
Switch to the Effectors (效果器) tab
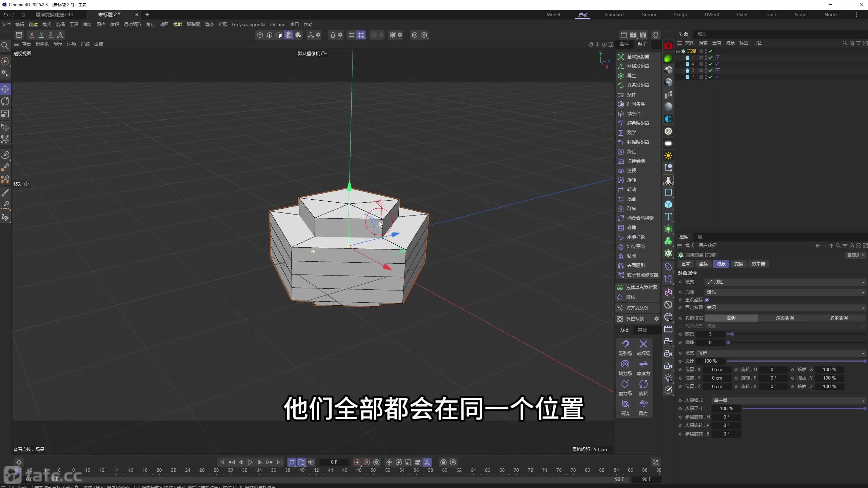coord(758,264)
